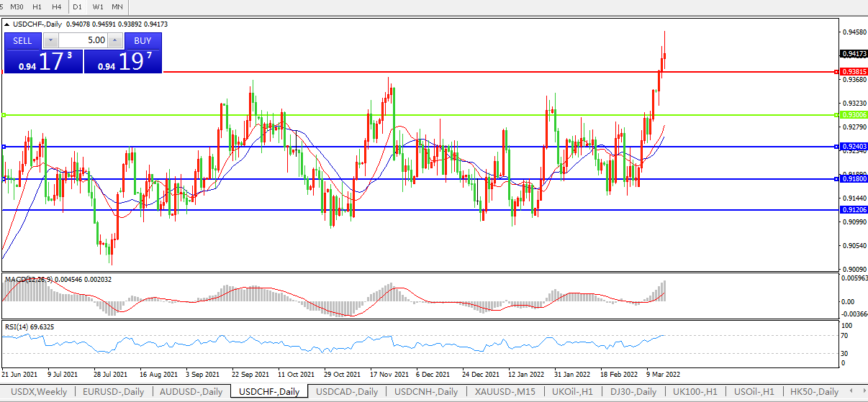Select the H1 timeframe button
The height and width of the screenshot is (402, 868).
click(x=37, y=6)
